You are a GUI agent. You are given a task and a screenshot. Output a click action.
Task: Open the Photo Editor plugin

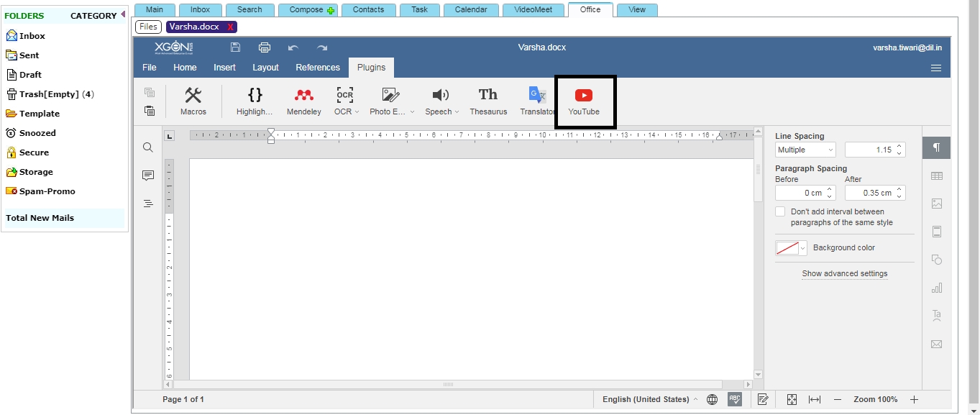point(390,101)
